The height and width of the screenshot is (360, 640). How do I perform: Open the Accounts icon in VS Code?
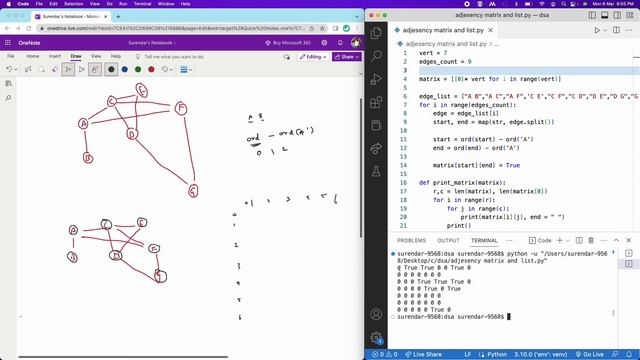pyautogui.click(x=376, y=314)
